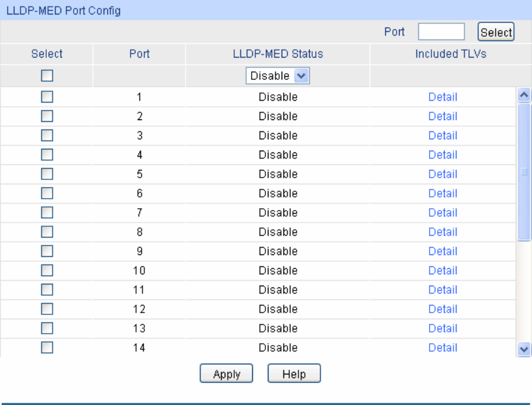This screenshot has height=405, width=532.
Task: Click Detail link for port 7
Action: click(443, 212)
